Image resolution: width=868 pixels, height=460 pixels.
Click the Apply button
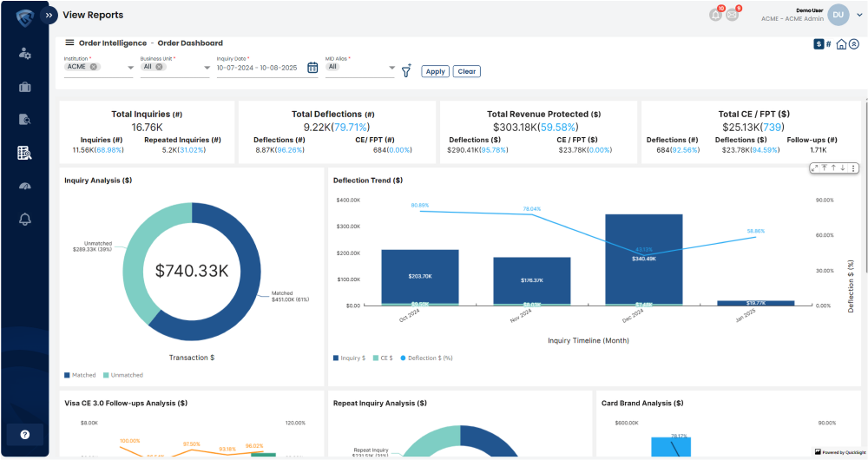435,71
